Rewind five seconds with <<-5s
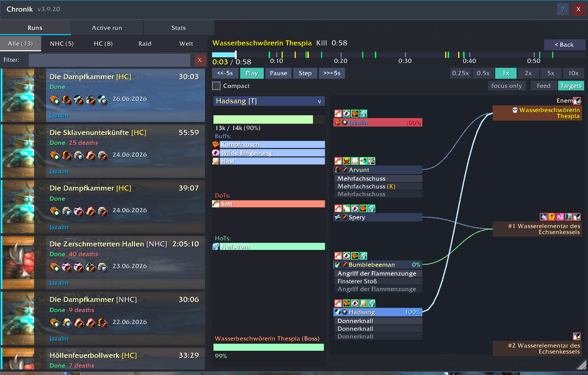The image size is (588, 375). point(225,73)
